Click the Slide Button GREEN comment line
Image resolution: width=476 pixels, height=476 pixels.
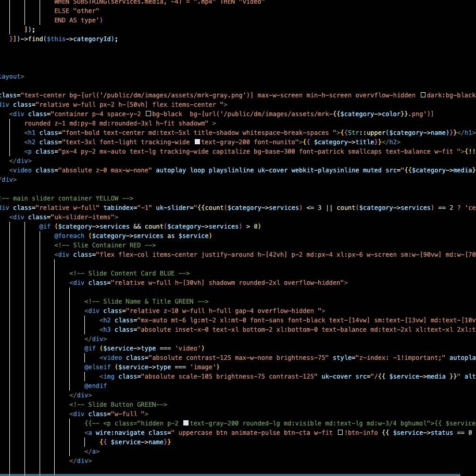click(x=118, y=405)
